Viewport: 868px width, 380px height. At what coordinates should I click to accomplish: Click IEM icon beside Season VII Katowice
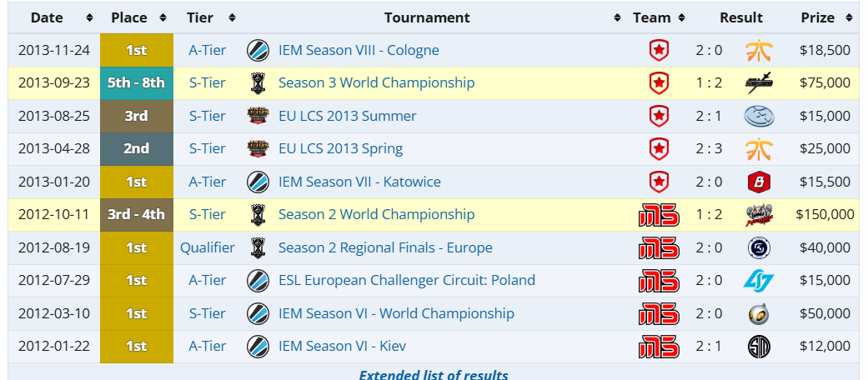(258, 182)
